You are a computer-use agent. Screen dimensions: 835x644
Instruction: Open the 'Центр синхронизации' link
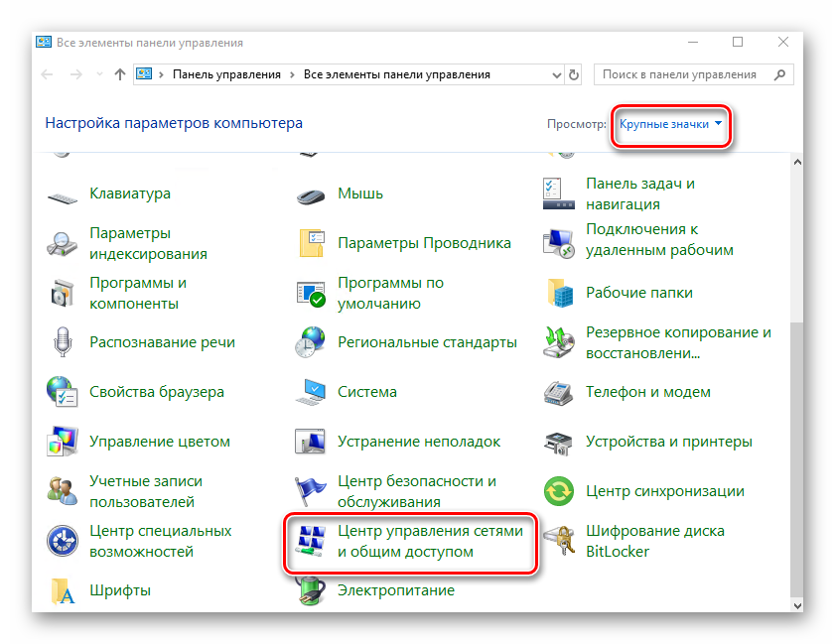(665, 491)
